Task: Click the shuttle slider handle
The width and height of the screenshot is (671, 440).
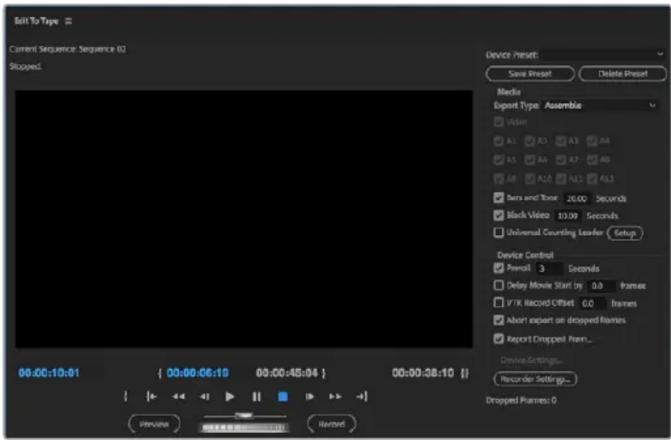Action: (x=244, y=416)
